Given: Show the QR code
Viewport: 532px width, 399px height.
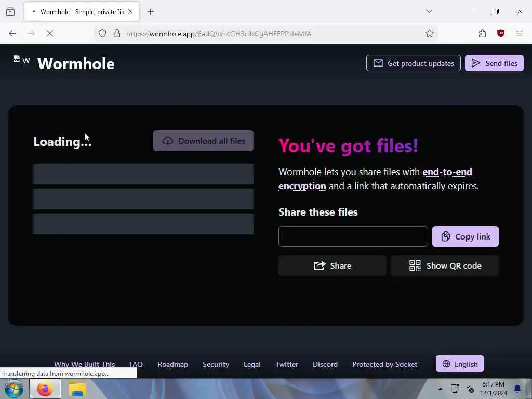Looking at the screenshot, I should 445,265.
